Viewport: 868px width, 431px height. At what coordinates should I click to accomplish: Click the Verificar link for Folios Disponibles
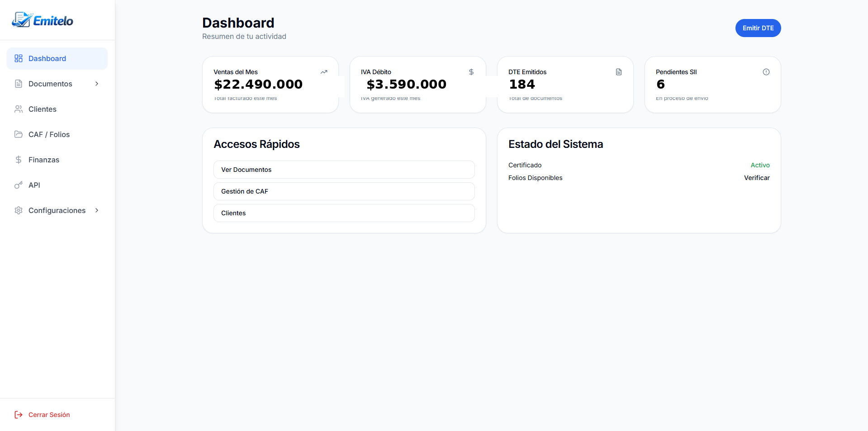point(756,177)
